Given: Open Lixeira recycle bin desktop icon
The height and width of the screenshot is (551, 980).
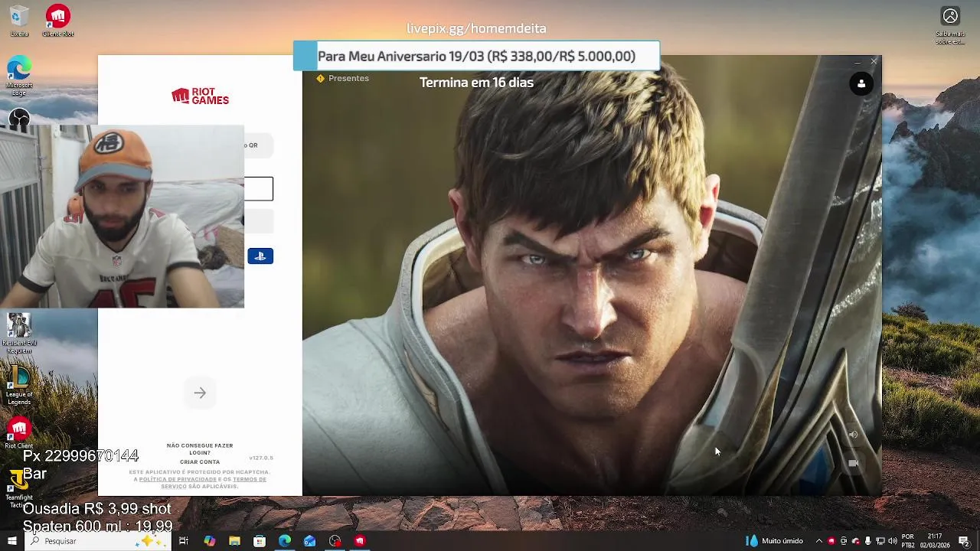Looking at the screenshot, I should (19, 22).
